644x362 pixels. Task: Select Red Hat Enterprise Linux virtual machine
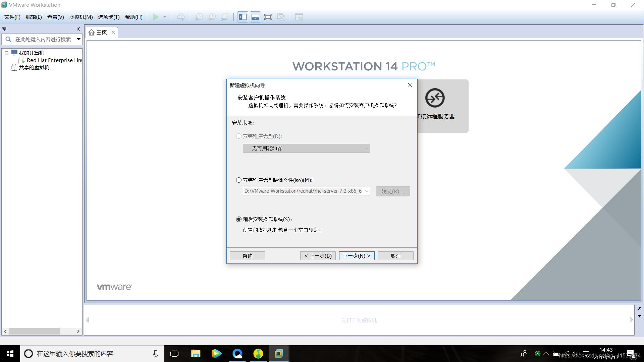pyautogui.click(x=54, y=60)
